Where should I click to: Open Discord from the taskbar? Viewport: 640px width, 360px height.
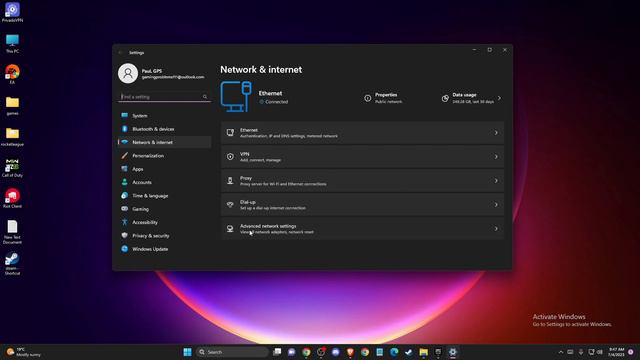(x=336, y=352)
